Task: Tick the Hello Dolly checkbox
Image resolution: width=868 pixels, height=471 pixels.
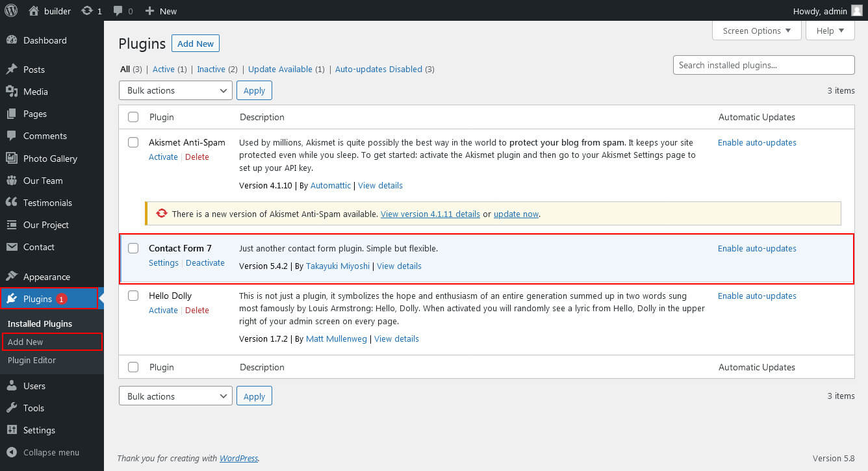Action: pos(133,296)
